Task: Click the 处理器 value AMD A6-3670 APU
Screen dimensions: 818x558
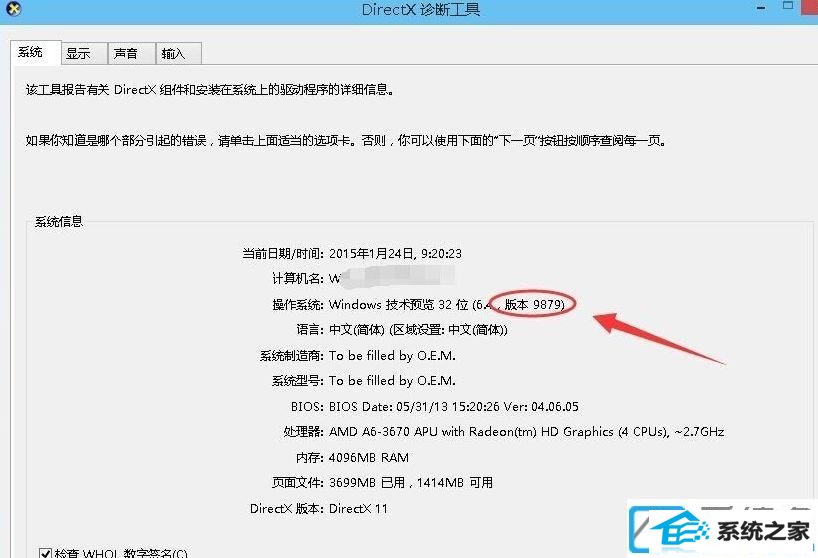Action: tap(526, 432)
